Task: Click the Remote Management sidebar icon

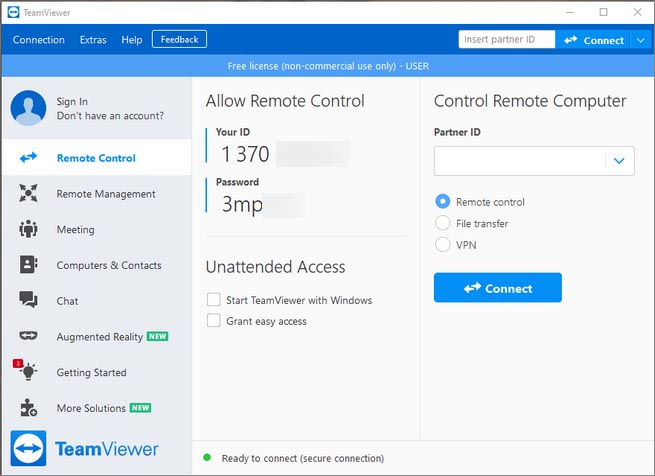Action: (x=28, y=193)
